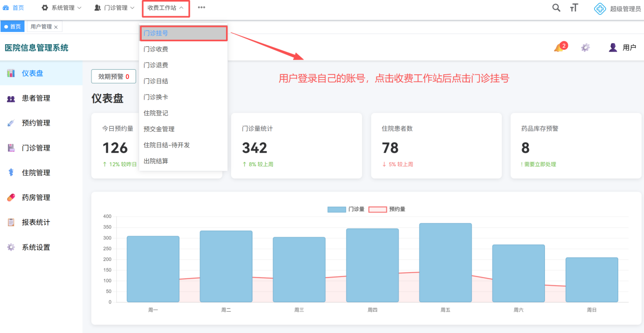This screenshot has height=333, width=644.
Task: Choose 门诊收费 from the dropdown menu
Action: pyautogui.click(x=156, y=49)
